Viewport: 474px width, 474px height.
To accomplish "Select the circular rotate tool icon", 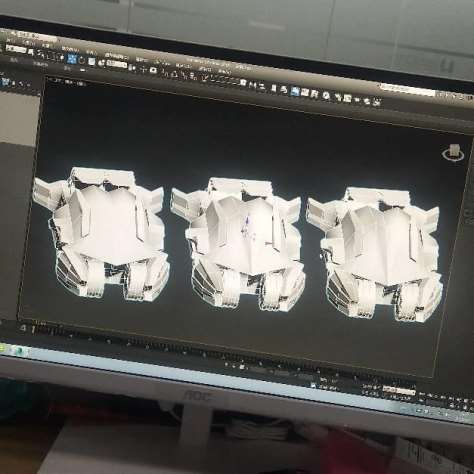I will (x=82, y=61).
